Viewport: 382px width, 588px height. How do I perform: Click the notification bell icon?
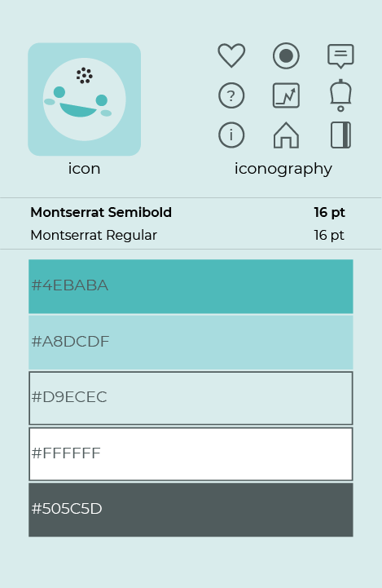point(340,95)
